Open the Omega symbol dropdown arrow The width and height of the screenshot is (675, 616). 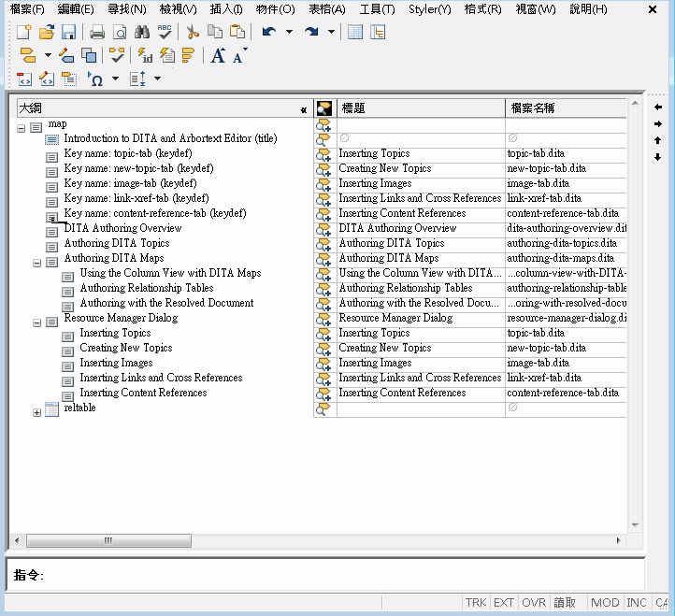pyautogui.click(x=115, y=79)
